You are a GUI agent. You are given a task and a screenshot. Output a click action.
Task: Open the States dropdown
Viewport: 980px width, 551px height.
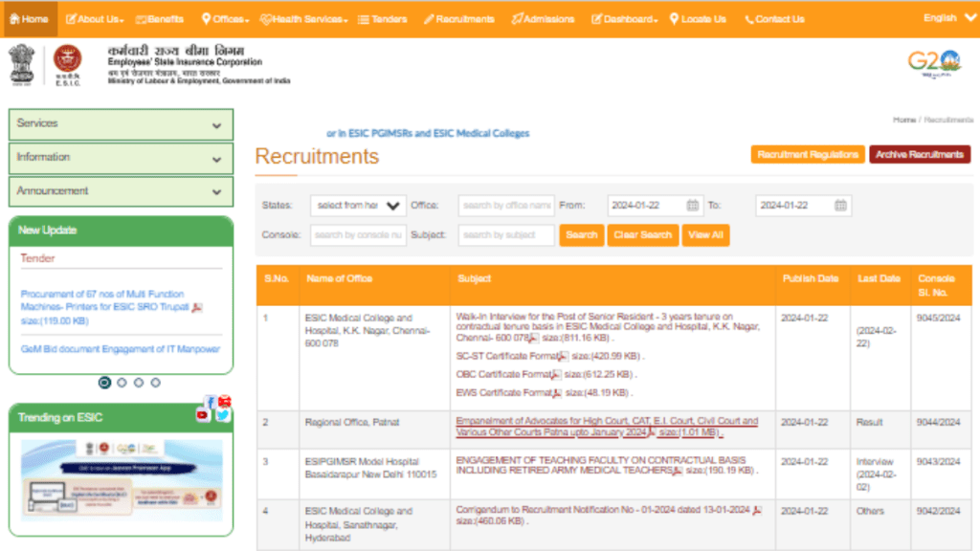point(358,206)
